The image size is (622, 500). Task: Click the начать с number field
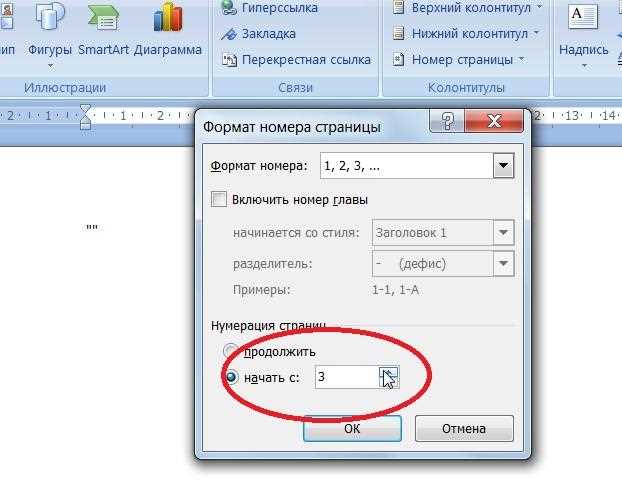tap(347, 377)
